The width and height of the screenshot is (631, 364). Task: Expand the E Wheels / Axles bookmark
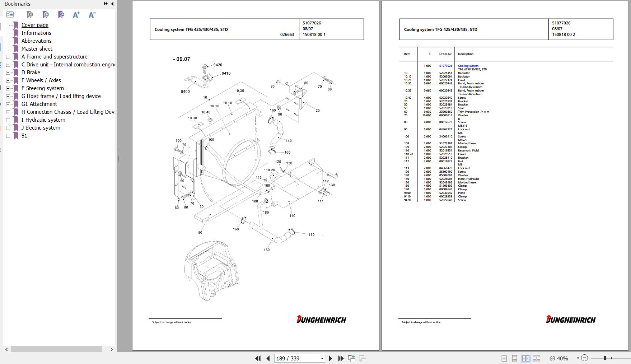pyautogui.click(x=8, y=80)
